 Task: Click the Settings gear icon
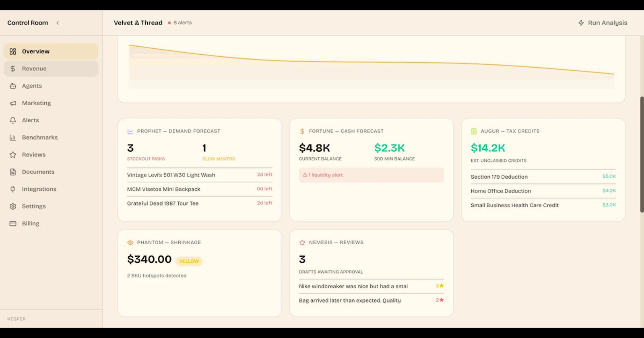(x=13, y=206)
